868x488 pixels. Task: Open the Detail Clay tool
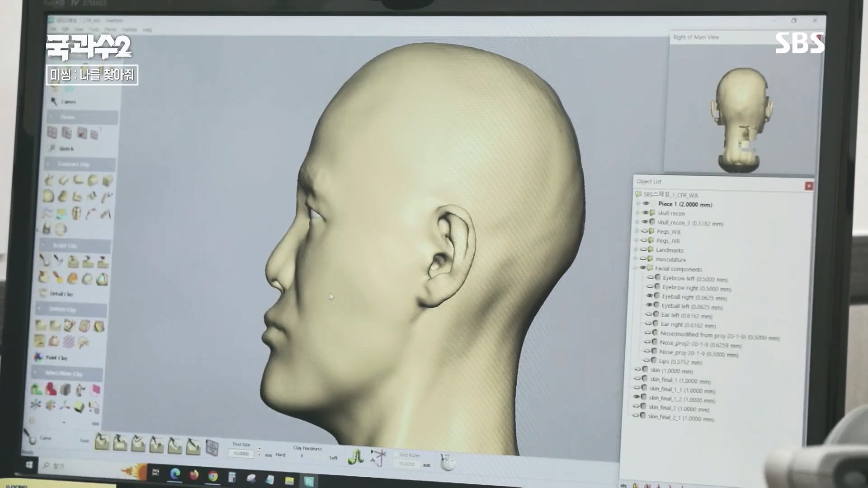pyautogui.click(x=57, y=293)
